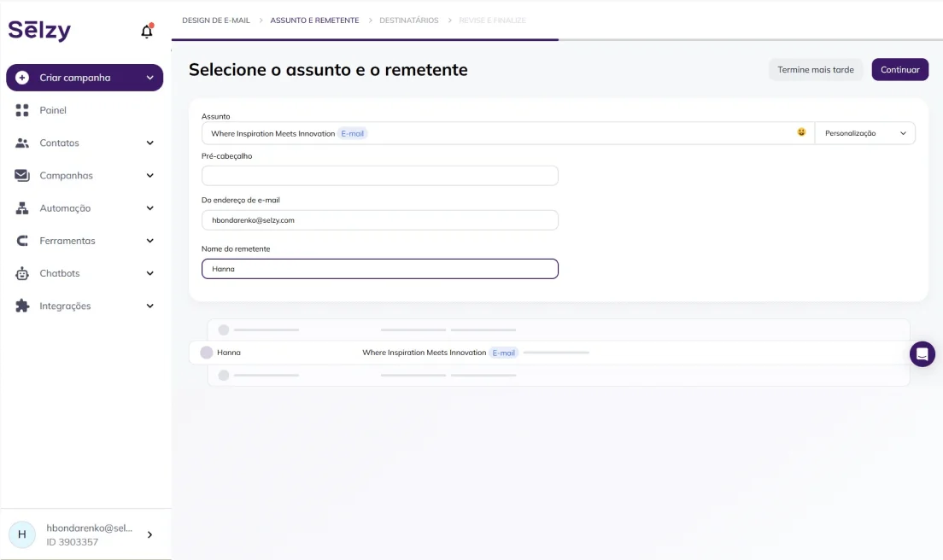
Task: Click inside the Pré-cabeçalho field
Action: (x=379, y=175)
